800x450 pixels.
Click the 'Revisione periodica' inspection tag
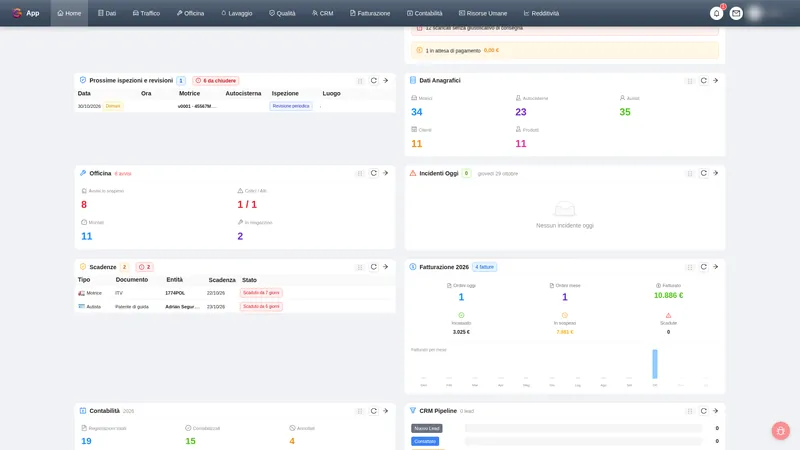tap(291, 106)
